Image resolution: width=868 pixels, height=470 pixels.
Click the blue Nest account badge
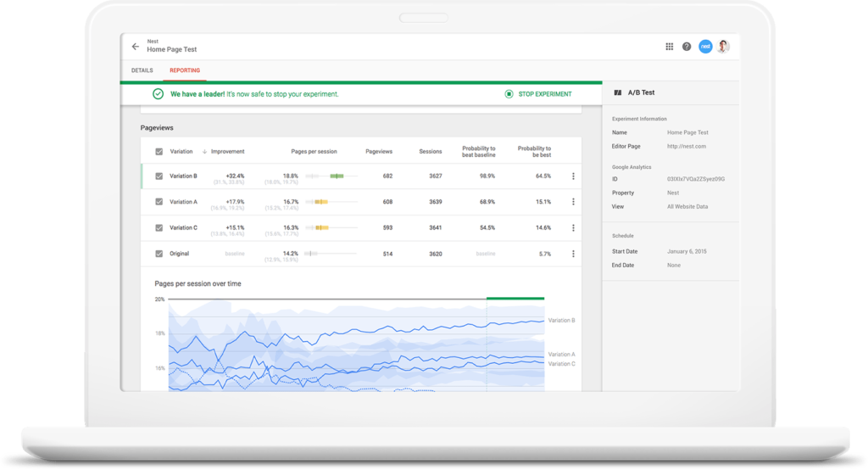pos(705,47)
